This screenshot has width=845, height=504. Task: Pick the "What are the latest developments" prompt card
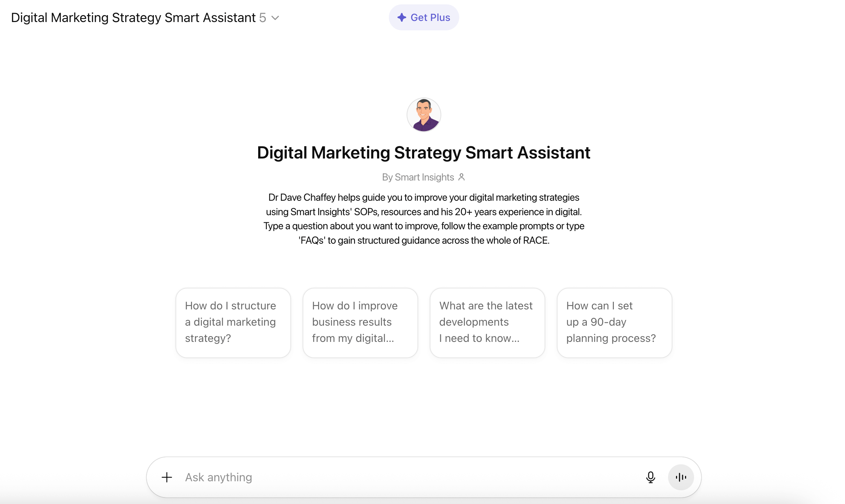tap(487, 322)
